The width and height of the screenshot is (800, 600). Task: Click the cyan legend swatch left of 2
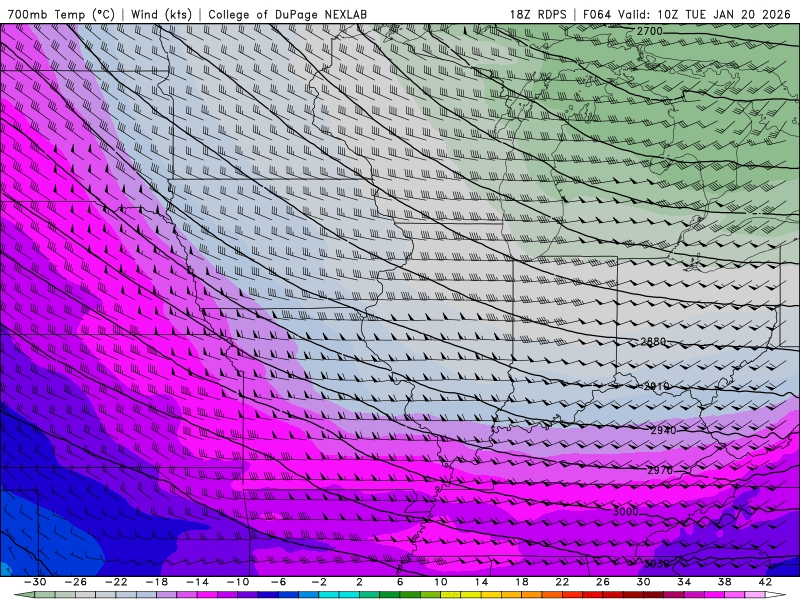[x=349, y=595]
